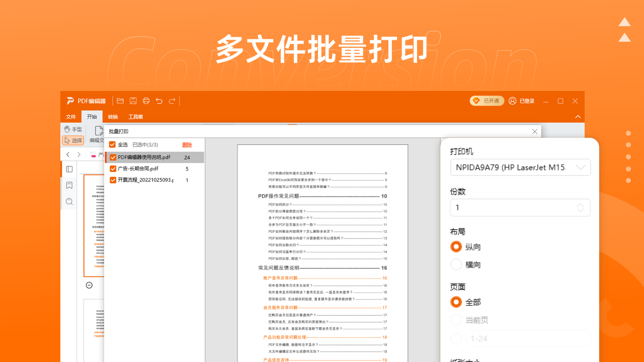Open the page thumbnails panel
Viewport: 644px width, 362px height.
coord(70,169)
